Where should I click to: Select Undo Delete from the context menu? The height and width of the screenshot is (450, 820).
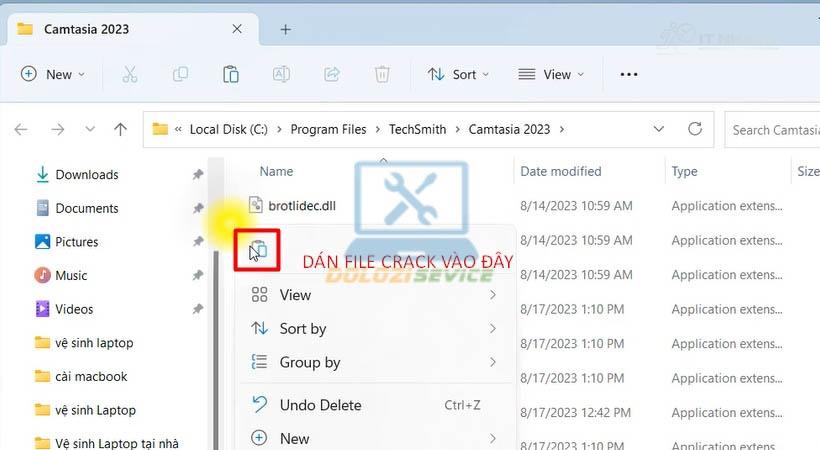320,405
